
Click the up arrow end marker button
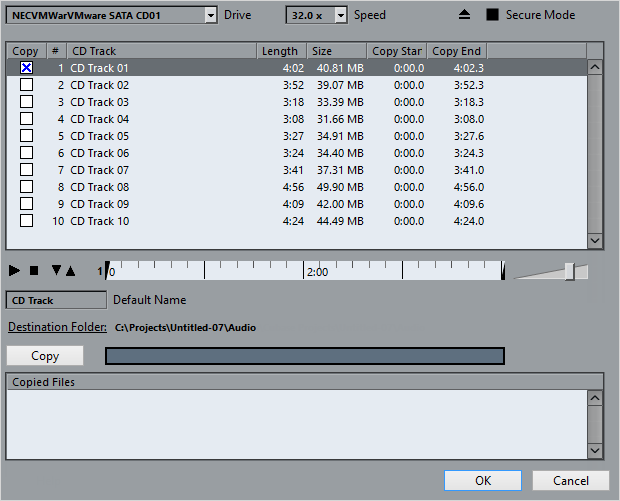pos(70,271)
